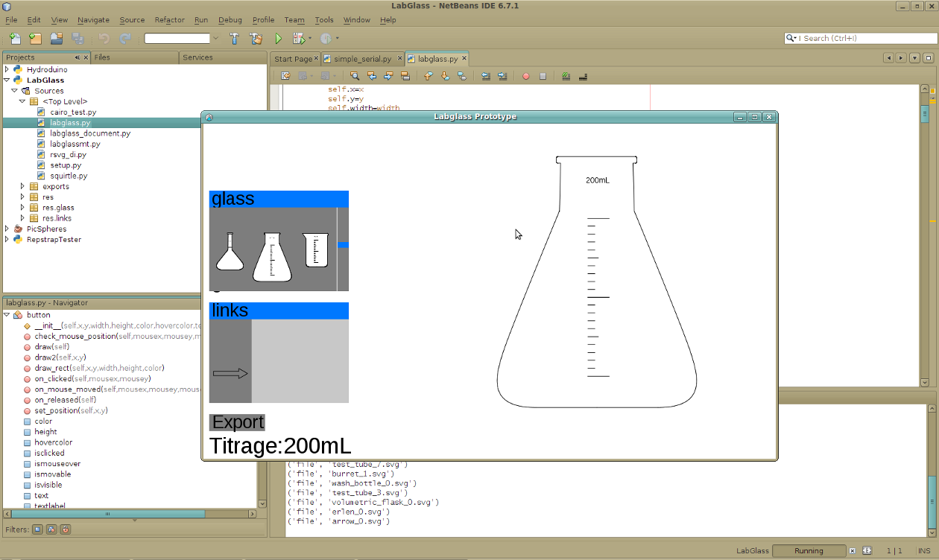Select the small flask thumbnail in glass panel
Image resolution: width=939 pixels, height=560 pixels.
tap(230, 251)
